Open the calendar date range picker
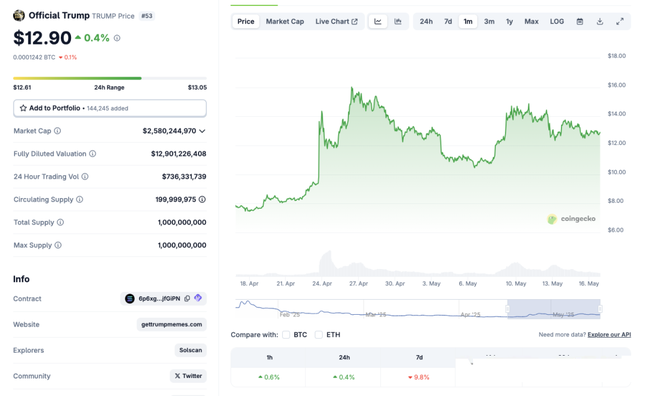Viewport: 650px width, 396px height. pyautogui.click(x=580, y=22)
